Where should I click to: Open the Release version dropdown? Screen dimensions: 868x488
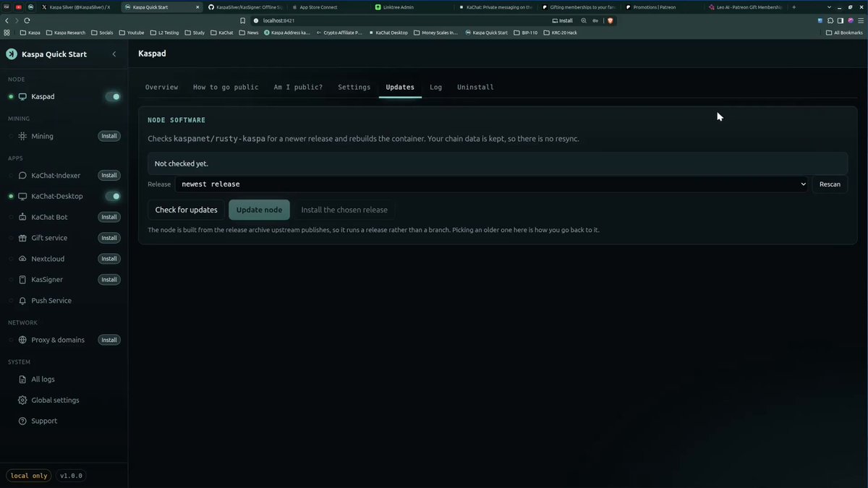tap(492, 184)
